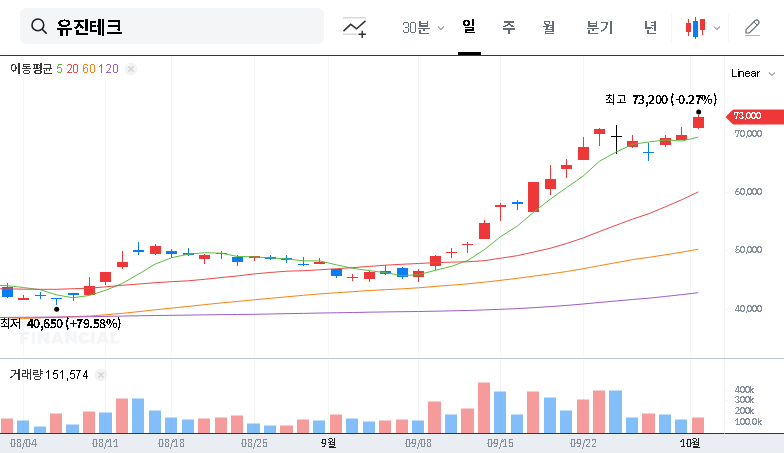Select the 월 (monthly) period
Viewport: 784px width, 453px height.
(549, 28)
